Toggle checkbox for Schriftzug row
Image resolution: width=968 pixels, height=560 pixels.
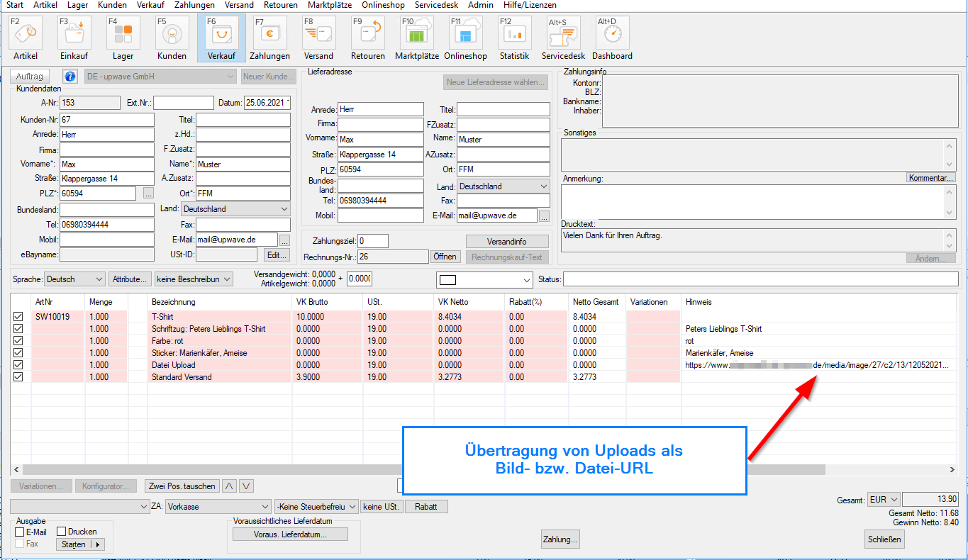[18, 329]
